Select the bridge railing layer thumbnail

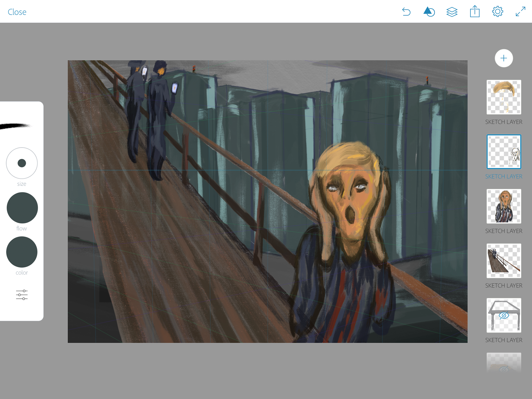[x=504, y=261]
